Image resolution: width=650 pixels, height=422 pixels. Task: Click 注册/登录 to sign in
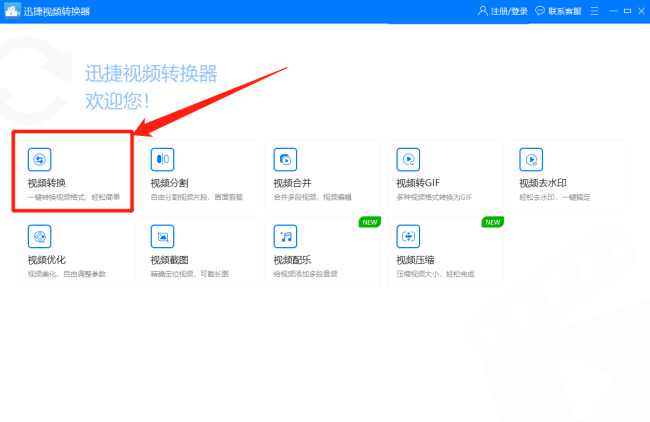point(509,11)
